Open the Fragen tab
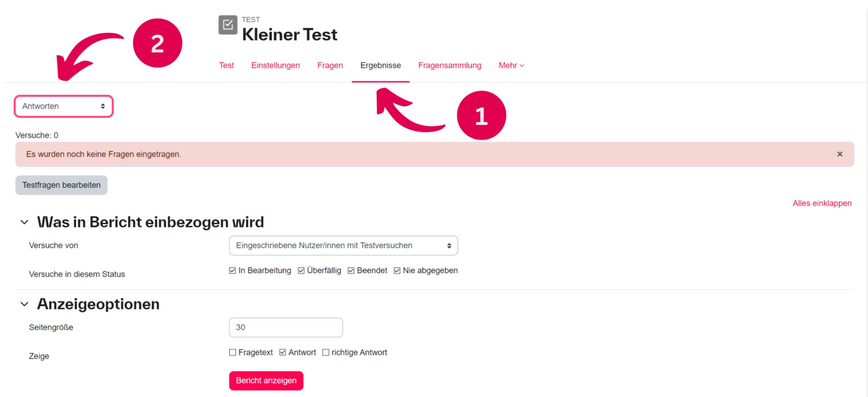This screenshot has height=397, width=868. (330, 66)
